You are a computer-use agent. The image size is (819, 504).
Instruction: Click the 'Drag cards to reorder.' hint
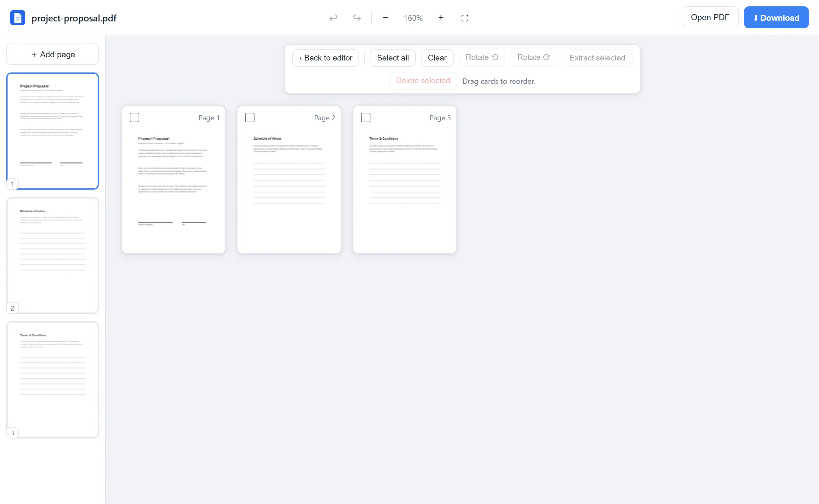499,81
